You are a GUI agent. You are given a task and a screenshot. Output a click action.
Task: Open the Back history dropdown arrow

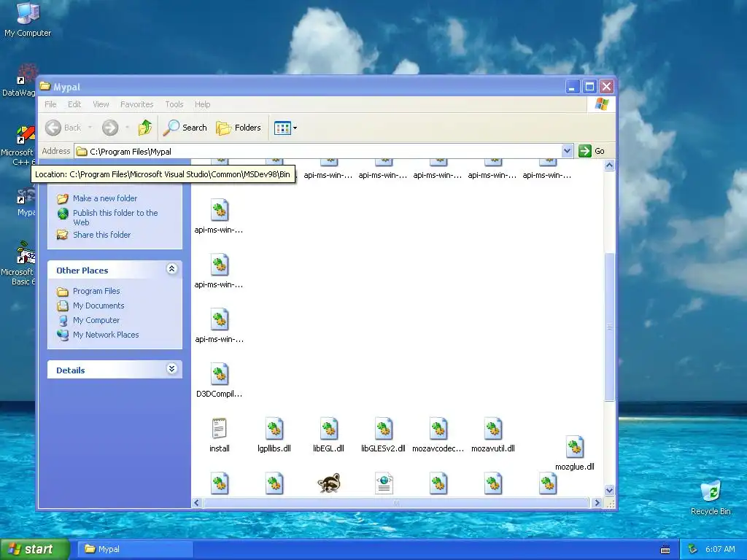[90, 128]
